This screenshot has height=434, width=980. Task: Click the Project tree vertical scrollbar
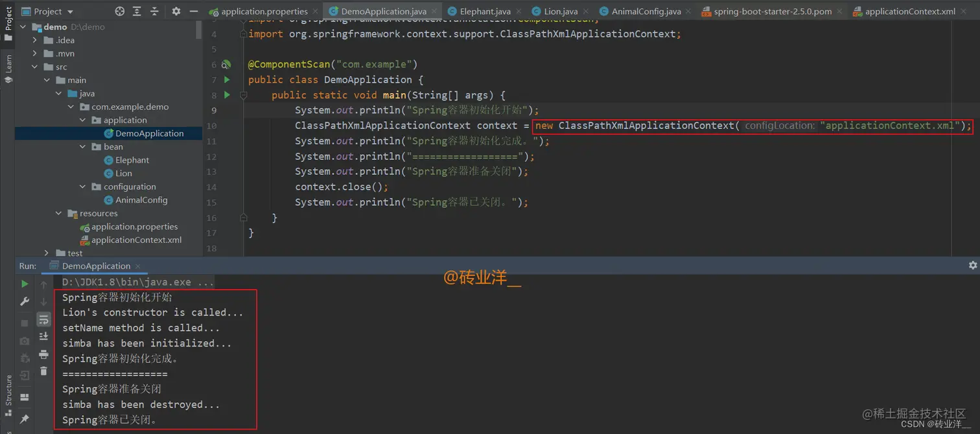pos(200,30)
